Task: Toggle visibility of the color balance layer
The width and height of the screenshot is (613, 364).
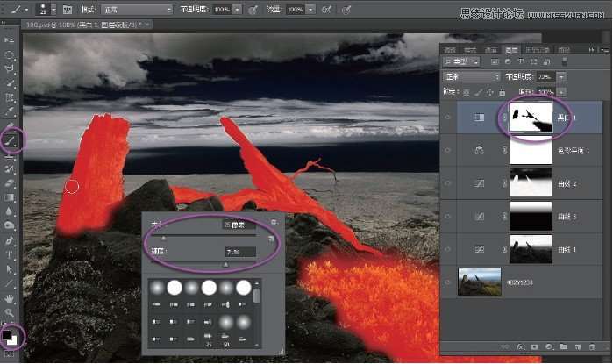Action: click(447, 150)
